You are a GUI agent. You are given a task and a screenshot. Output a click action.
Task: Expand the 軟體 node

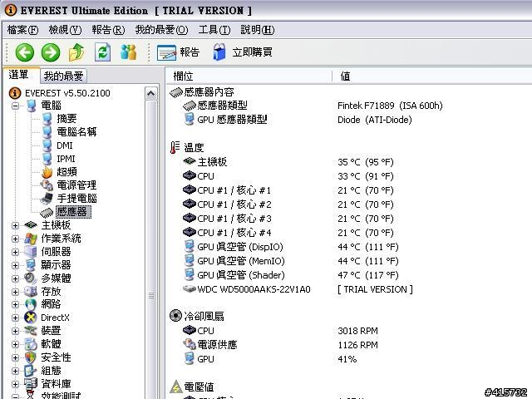[x=15, y=344]
